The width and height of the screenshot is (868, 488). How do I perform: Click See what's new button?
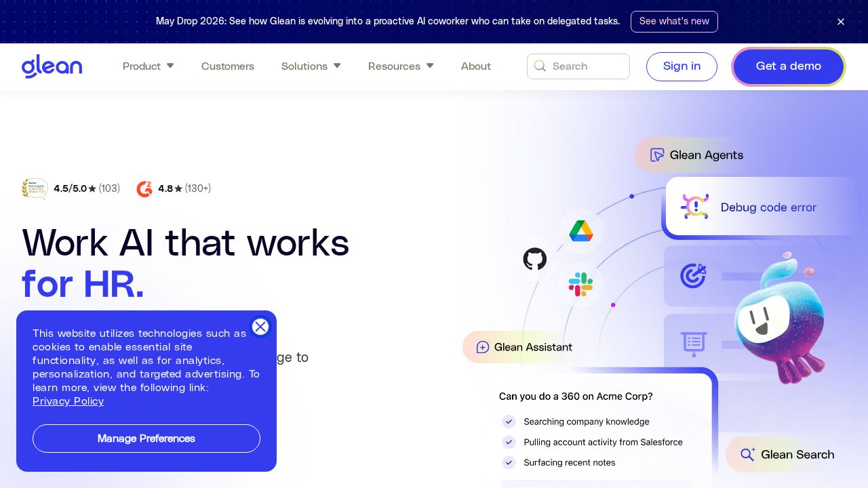tap(674, 22)
